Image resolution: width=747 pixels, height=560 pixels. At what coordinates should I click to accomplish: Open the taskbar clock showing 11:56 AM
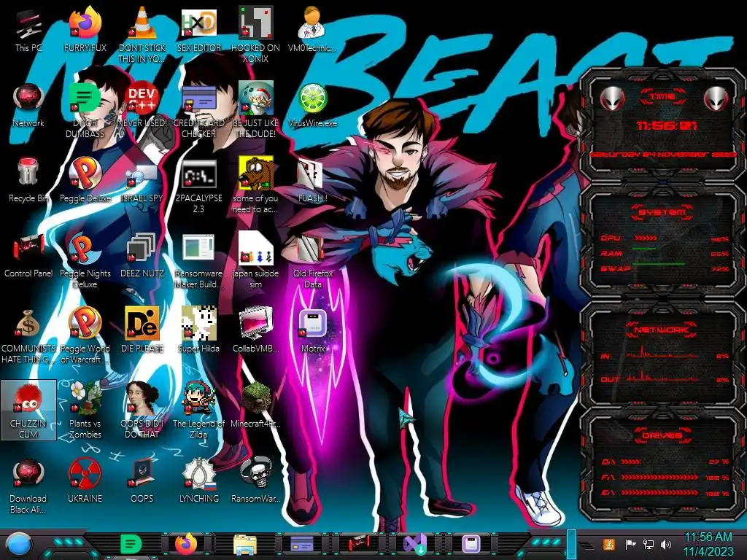pos(708,544)
